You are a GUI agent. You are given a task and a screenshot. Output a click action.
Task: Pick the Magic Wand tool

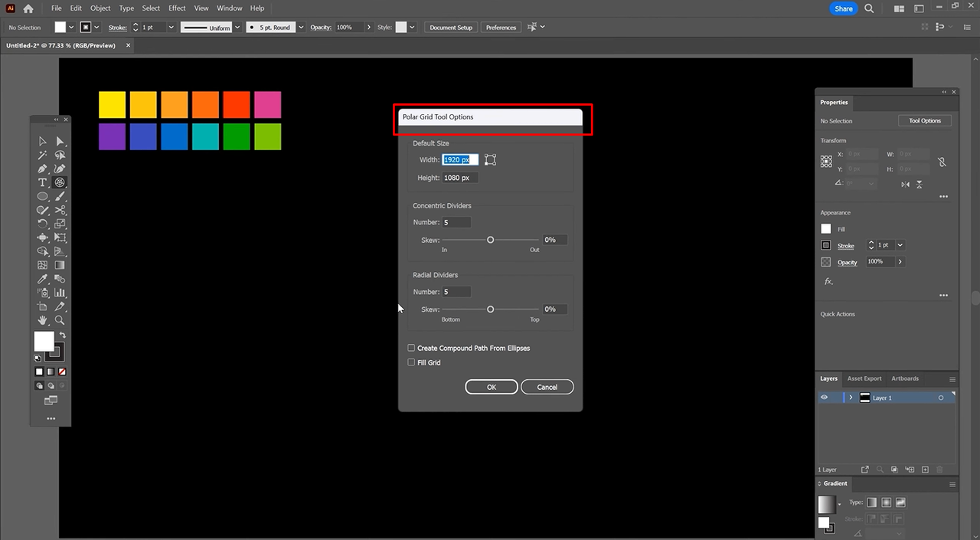[x=43, y=155]
